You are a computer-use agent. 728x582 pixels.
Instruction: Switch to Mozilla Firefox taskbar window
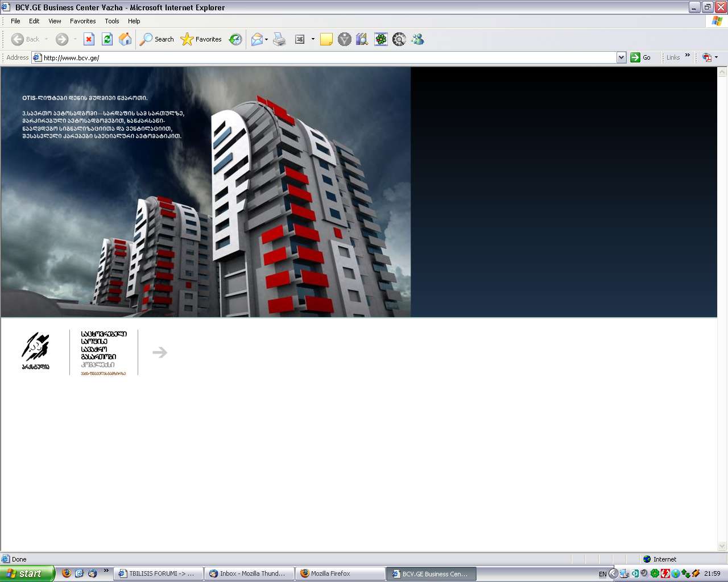coord(341,573)
